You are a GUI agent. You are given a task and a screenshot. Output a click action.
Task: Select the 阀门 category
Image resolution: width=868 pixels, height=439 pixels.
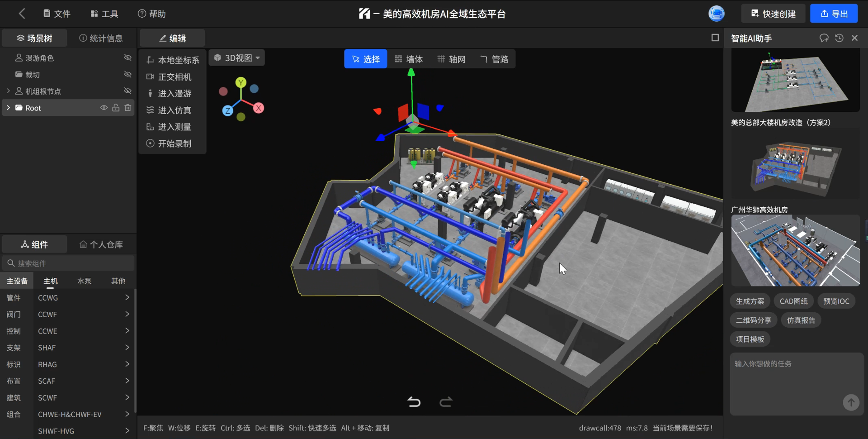[x=14, y=315]
